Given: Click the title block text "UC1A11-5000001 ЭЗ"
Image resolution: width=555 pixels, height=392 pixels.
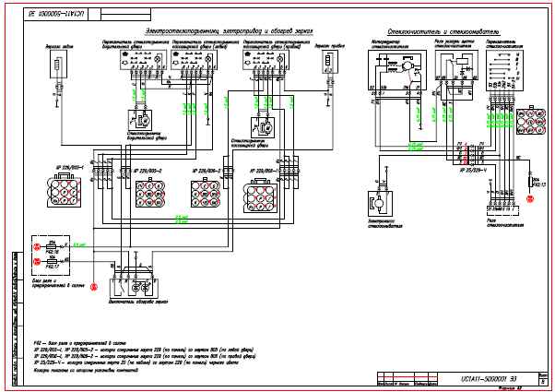Looking at the screenshot, I should pyautogui.click(x=488, y=378).
